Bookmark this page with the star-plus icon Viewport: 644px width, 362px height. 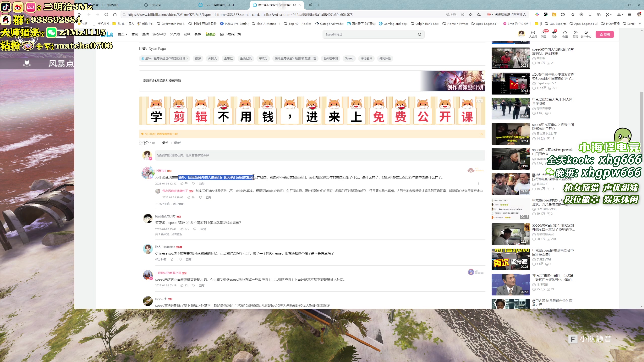(479, 15)
